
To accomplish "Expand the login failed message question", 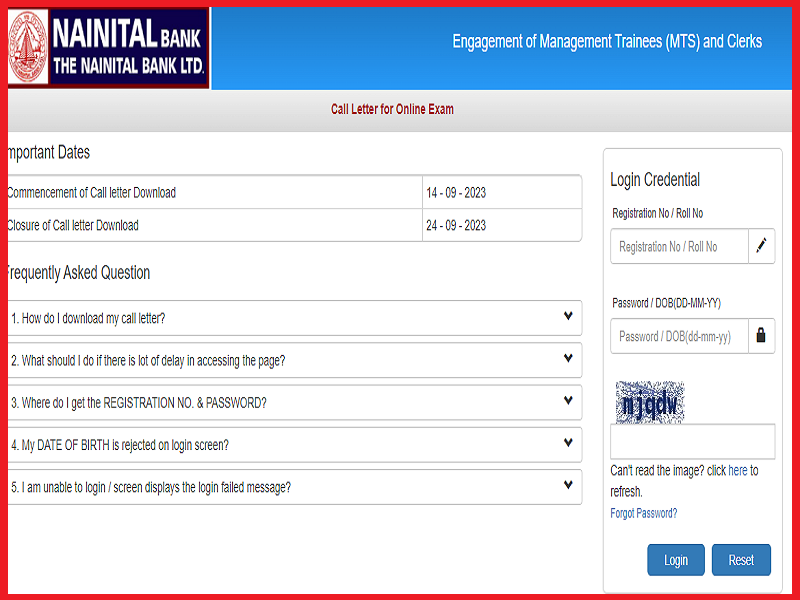I will tap(295, 487).
